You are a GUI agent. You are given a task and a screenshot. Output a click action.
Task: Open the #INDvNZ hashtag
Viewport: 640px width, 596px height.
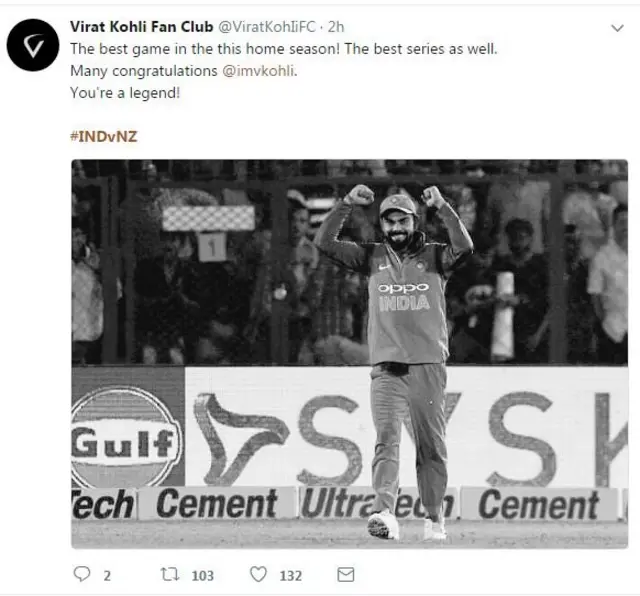(x=104, y=136)
